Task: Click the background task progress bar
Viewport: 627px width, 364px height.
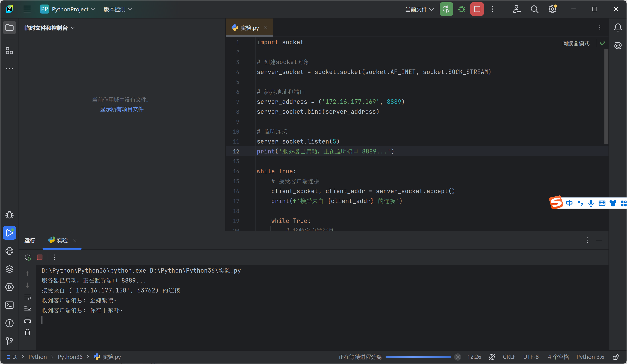Action: 418,357
